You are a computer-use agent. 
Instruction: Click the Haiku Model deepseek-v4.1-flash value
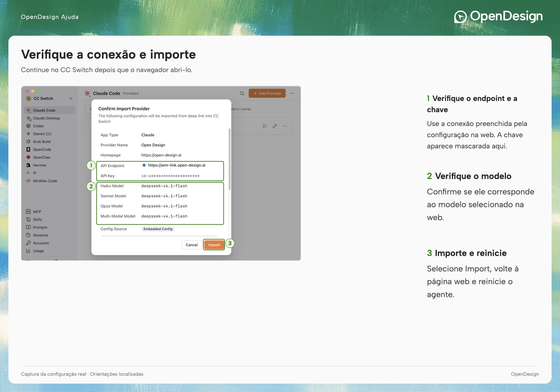point(164,186)
